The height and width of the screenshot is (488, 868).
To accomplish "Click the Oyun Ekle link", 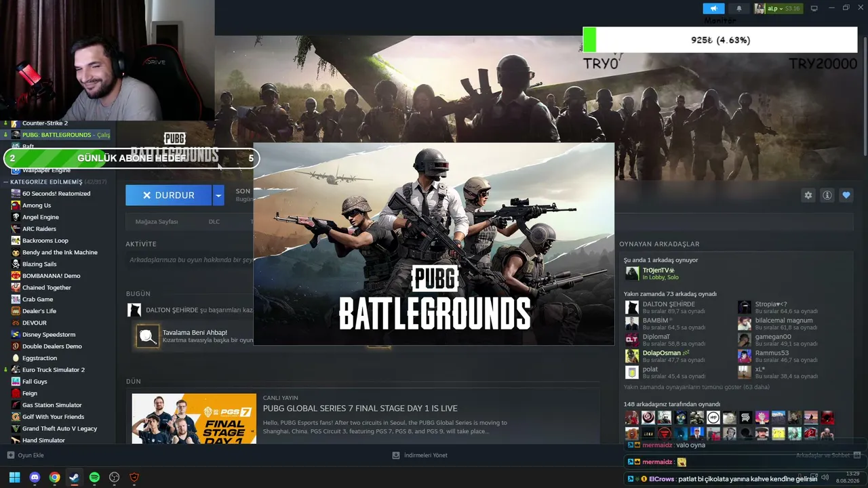I will tap(31, 455).
